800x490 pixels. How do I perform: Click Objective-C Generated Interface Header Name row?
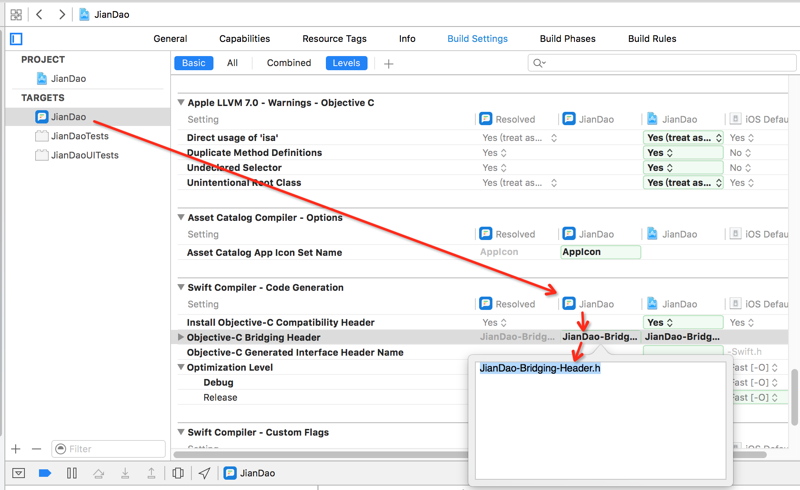(x=295, y=352)
